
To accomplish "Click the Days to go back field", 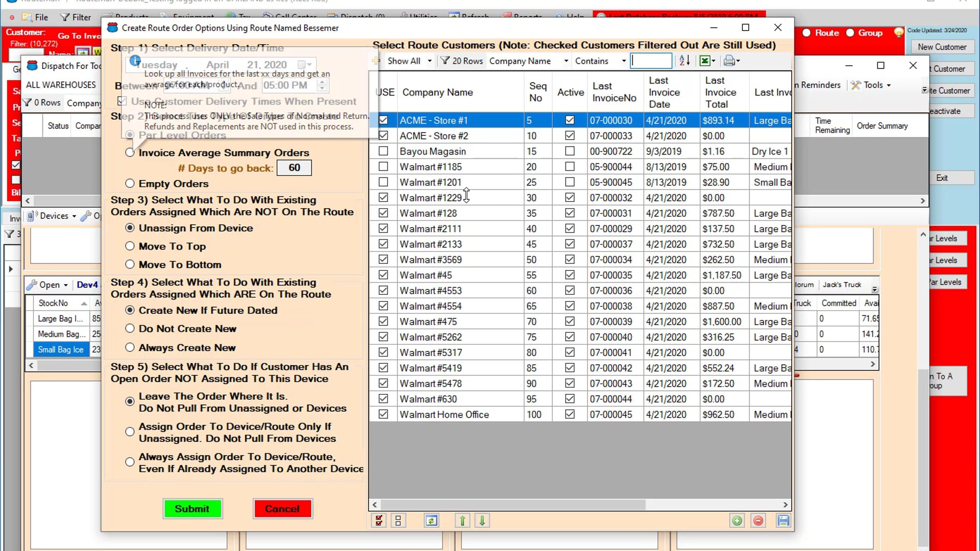I will (294, 168).
